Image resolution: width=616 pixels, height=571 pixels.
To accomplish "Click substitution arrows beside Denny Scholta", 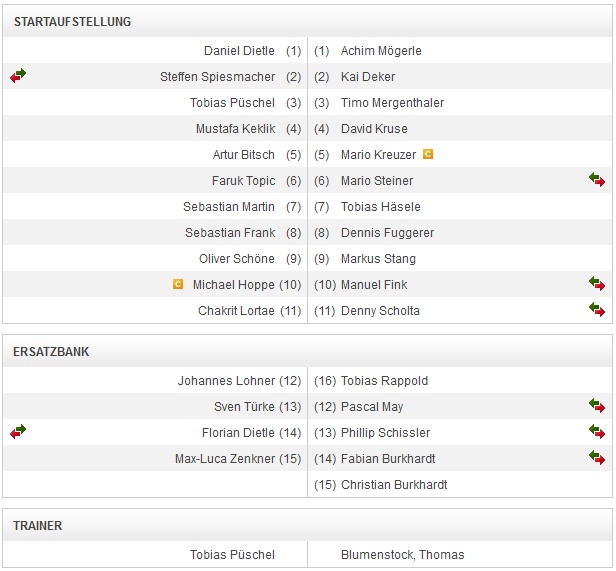I will tap(597, 310).
